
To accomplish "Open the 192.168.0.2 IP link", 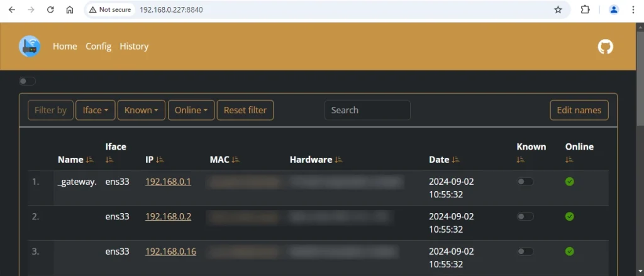I will point(168,216).
